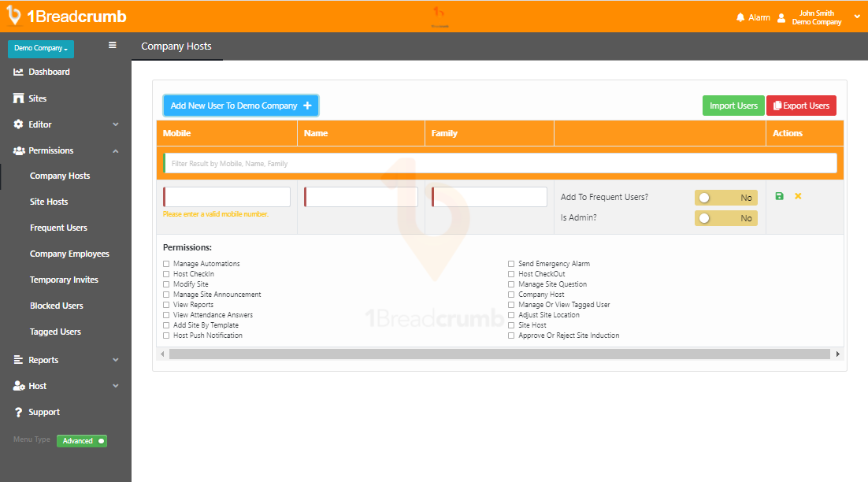Select the Company Hosts tab
The height and width of the screenshot is (482, 868).
176,46
